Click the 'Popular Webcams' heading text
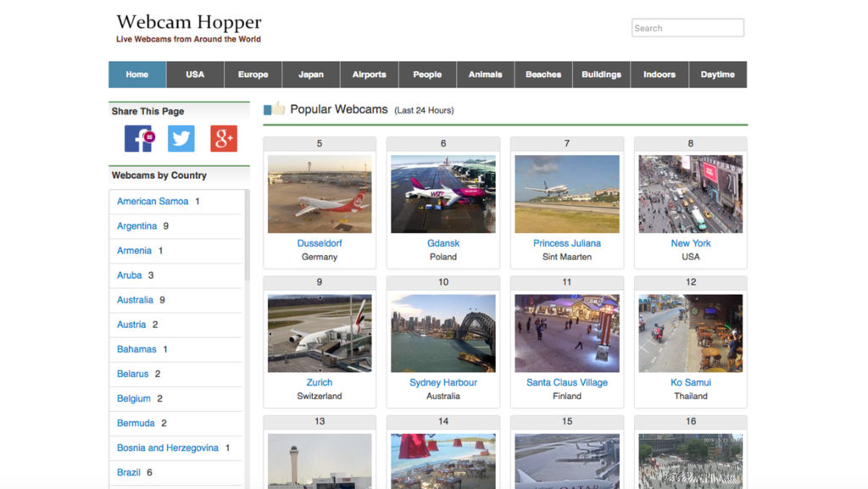 coord(339,109)
